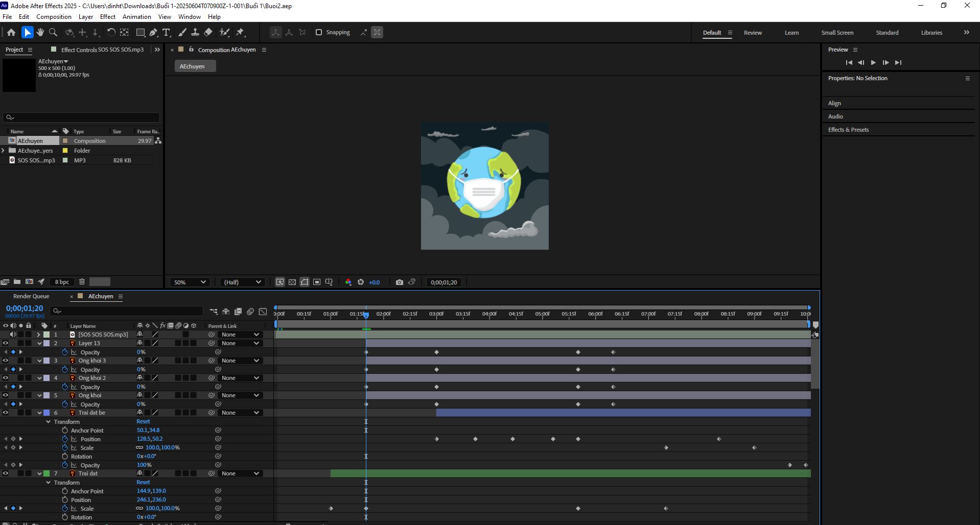The width and height of the screenshot is (980, 525).
Task: Toggle Scale stopwatch for Trai dat
Action: [x=65, y=508]
